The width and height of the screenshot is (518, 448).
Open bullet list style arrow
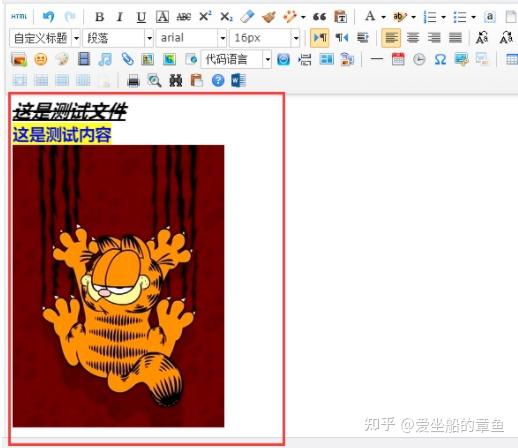[473, 17]
